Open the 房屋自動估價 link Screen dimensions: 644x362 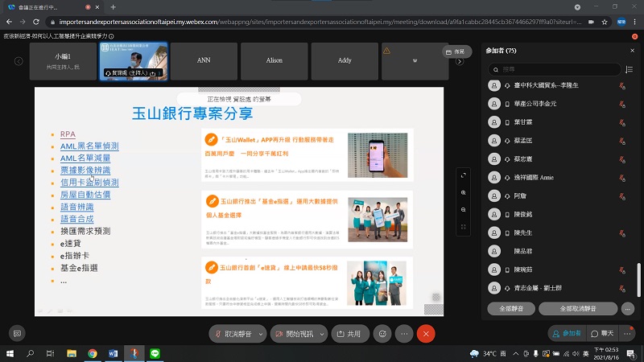coord(85,195)
